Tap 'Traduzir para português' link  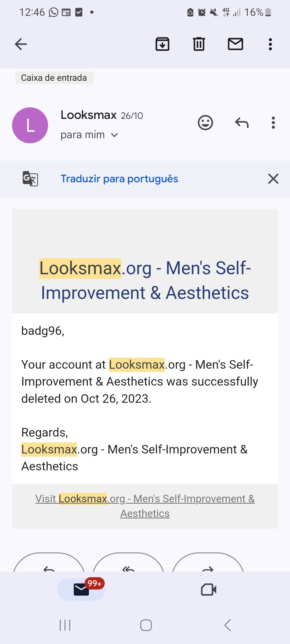click(x=119, y=179)
